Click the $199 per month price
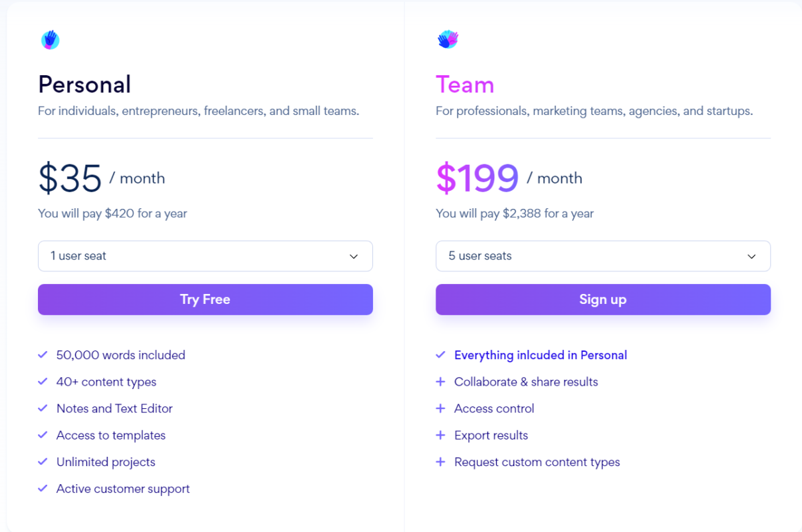 click(x=477, y=178)
